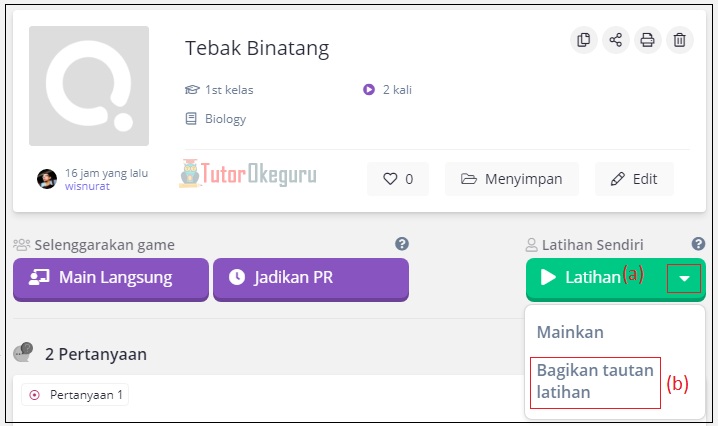Viewport: 718px width, 426px height.
Task: Choose Bagikan tautan latihan option
Action: pyautogui.click(x=595, y=381)
